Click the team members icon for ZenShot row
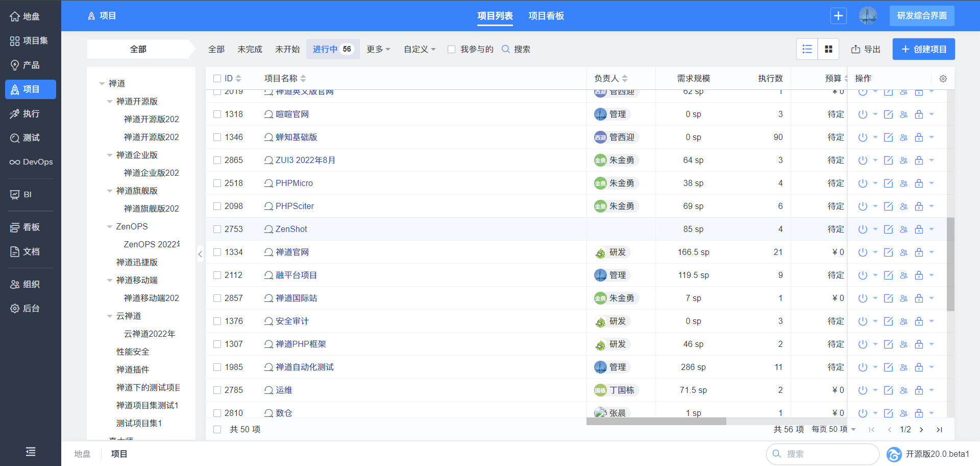Screen dimensions: 980x466 pos(903,229)
